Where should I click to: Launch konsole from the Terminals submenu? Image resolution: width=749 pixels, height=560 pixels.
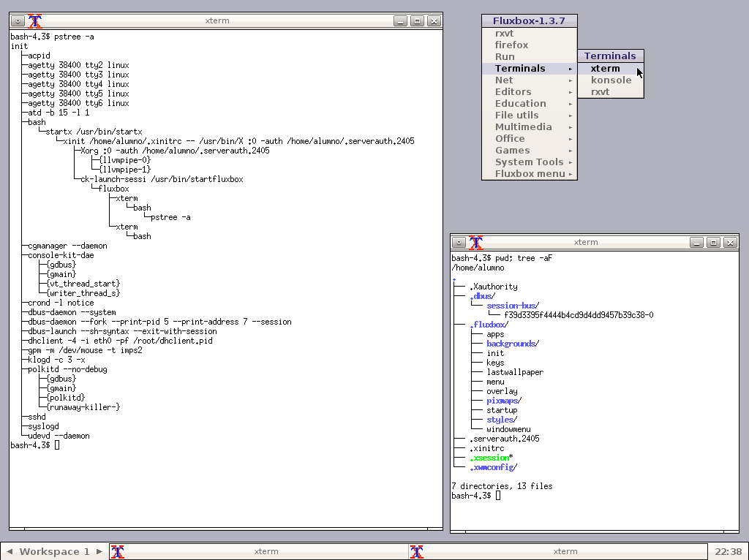611,80
